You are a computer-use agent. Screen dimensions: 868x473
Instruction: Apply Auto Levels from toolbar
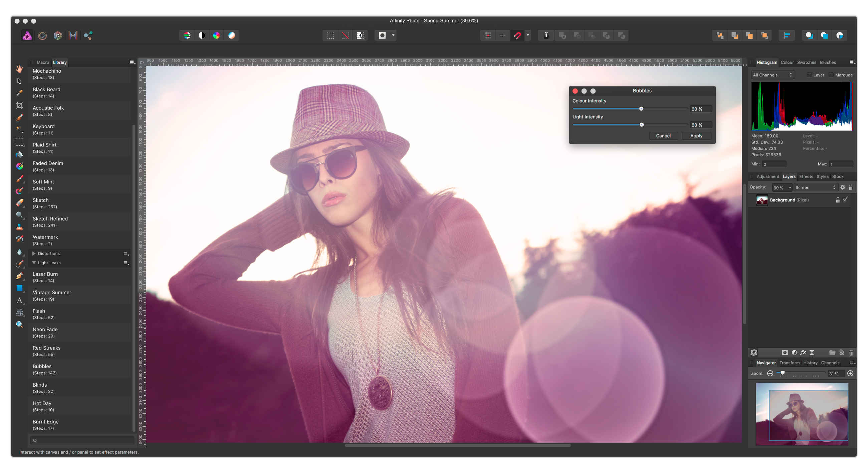point(187,35)
